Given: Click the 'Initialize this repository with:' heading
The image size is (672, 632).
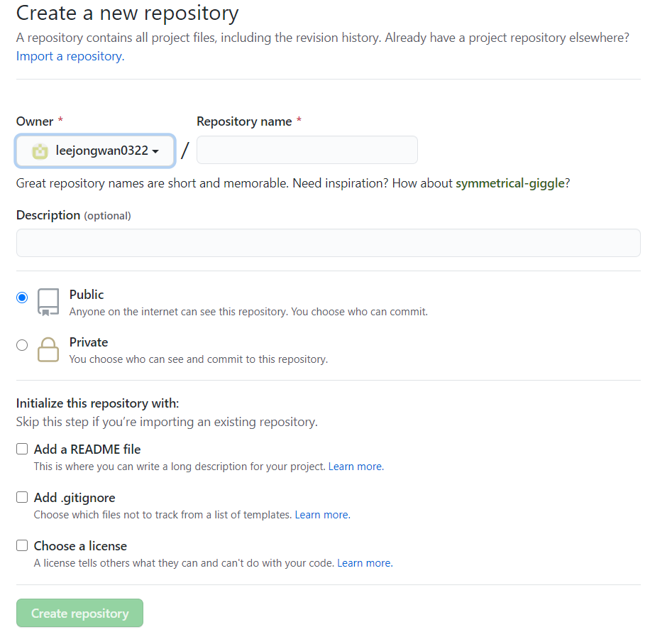Looking at the screenshot, I should pos(98,403).
